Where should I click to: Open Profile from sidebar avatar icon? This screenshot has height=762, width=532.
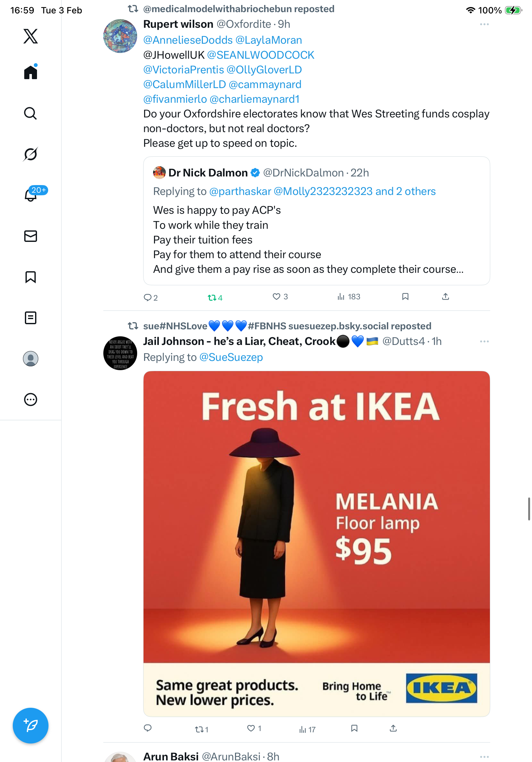(x=31, y=359)
